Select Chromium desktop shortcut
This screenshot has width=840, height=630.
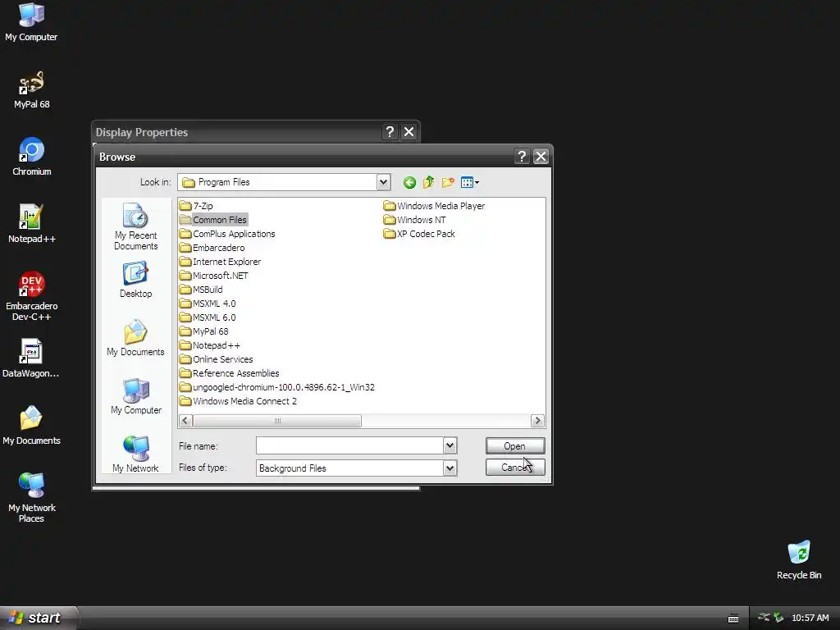click(x=31, y=157)
